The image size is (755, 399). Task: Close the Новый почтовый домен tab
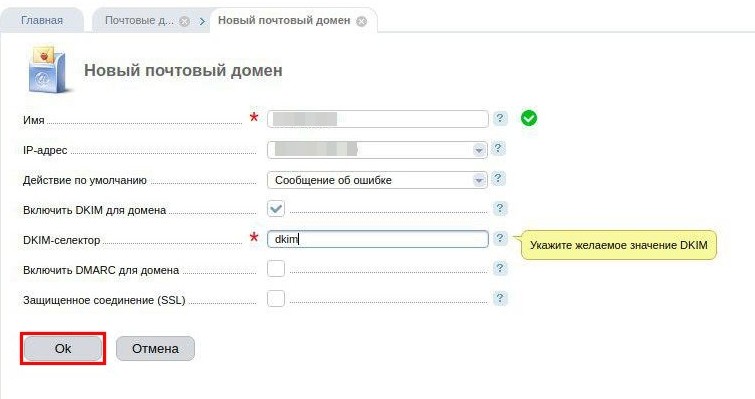(362, 21)
